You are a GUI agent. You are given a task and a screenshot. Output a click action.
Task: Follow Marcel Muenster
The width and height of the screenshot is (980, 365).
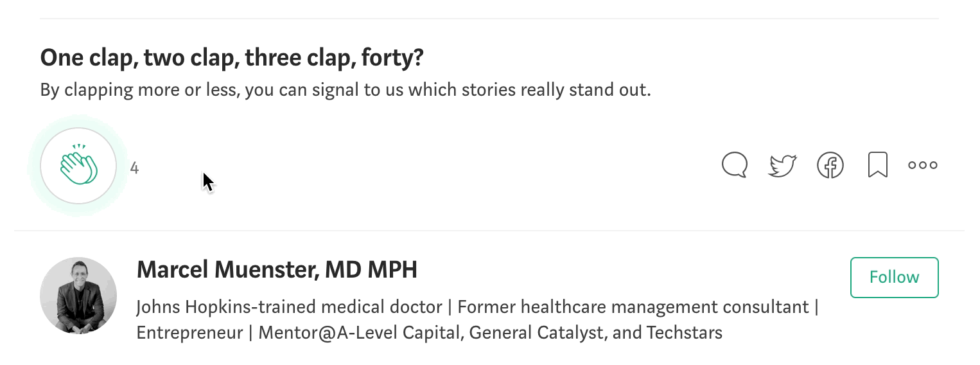click(894, 278)
